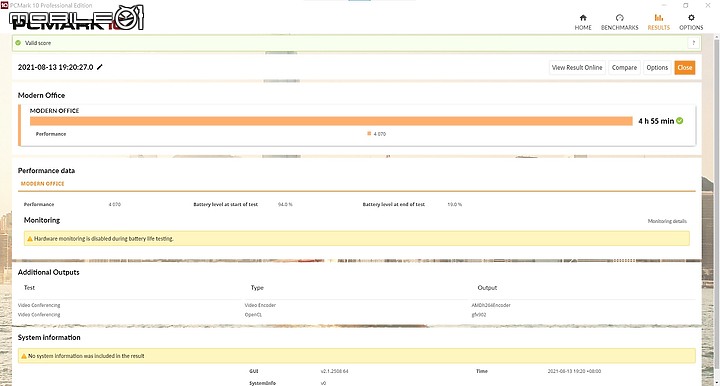This screenshot has height=386, width=720.
Task: Click the orange Performance legend swatch
Action: click(x=369, y=134)
